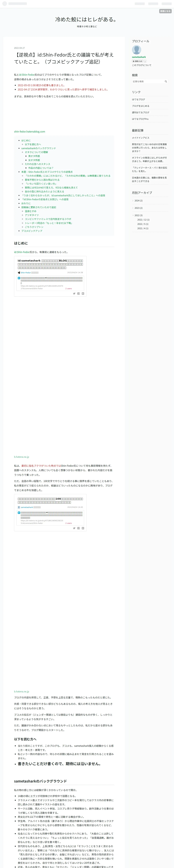Open このブログについて link
174x868 pixels.
click(x=142, y=65)
